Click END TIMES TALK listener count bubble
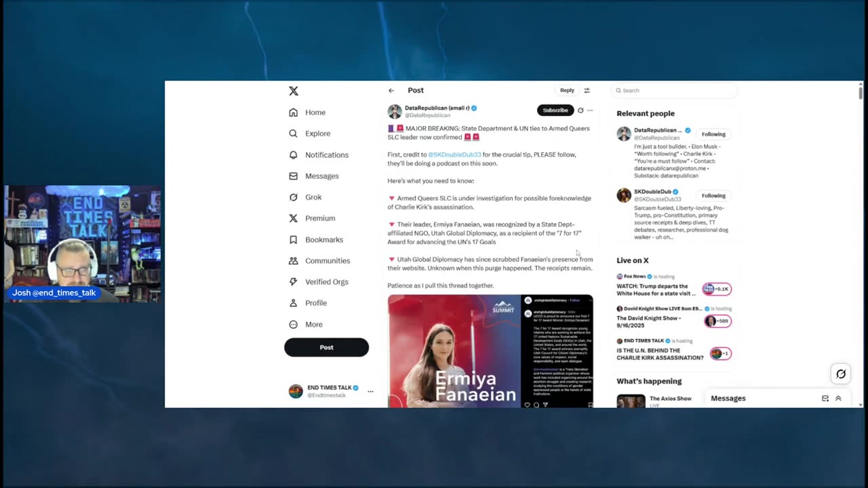The height and width of the screenshot is (488, 868). (x=720, y=353)
